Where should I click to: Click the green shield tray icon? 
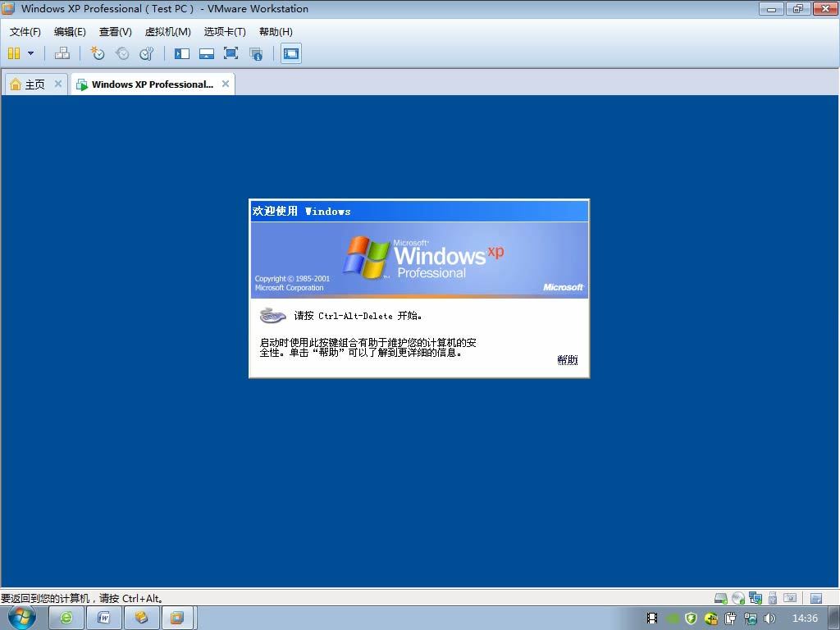[x=691, y=619]
